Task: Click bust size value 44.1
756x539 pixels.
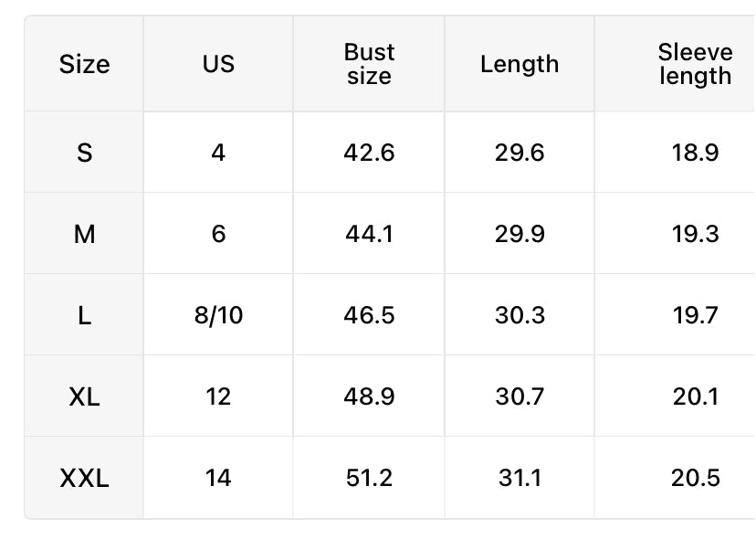Action: 369,235
